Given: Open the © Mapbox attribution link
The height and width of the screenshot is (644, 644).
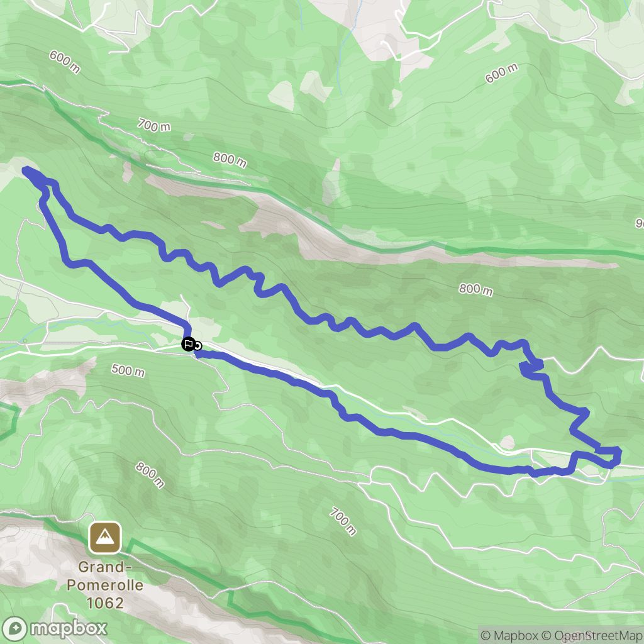Looking at the screenshot, I should tap(509, 635).
